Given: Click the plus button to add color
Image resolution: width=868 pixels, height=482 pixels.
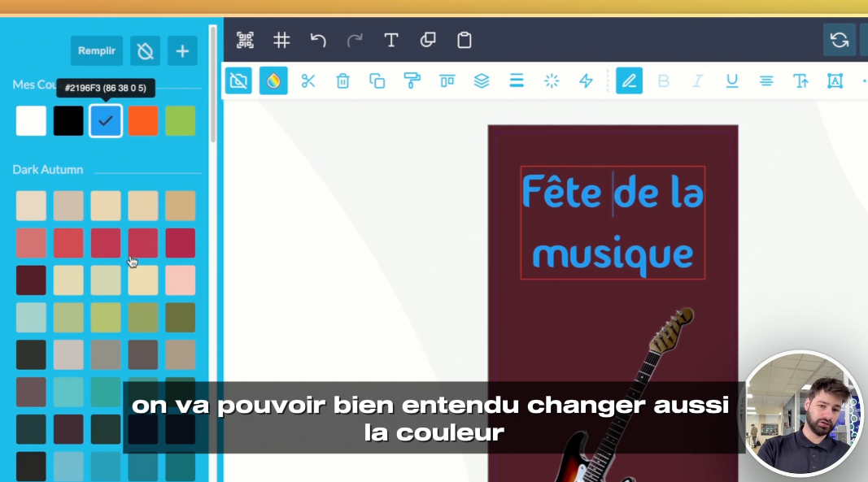Looking at the screenshot, I should (x=182, y=51).
